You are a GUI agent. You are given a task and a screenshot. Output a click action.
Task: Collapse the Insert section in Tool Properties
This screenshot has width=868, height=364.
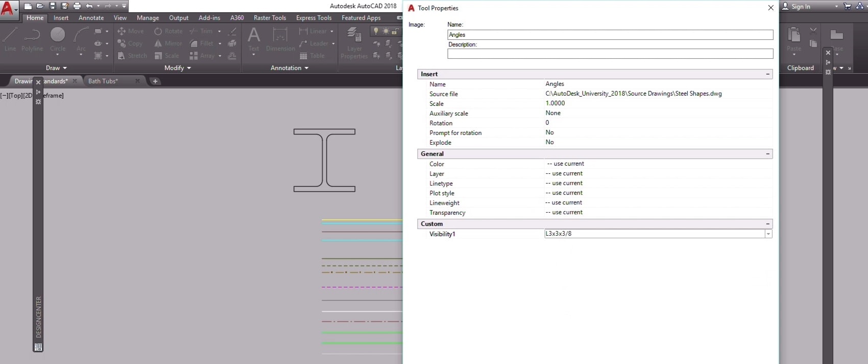[767, 74]
